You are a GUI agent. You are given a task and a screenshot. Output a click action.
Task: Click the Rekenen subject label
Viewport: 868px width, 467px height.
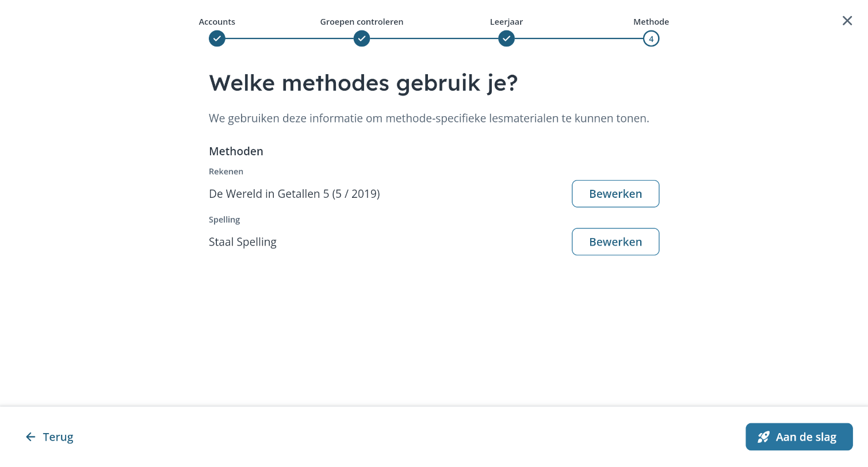[226, 171]
